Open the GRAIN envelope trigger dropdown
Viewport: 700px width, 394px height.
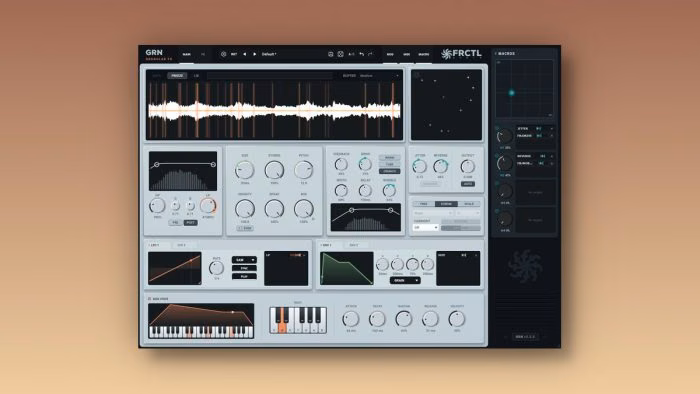[x=405, y=281]
